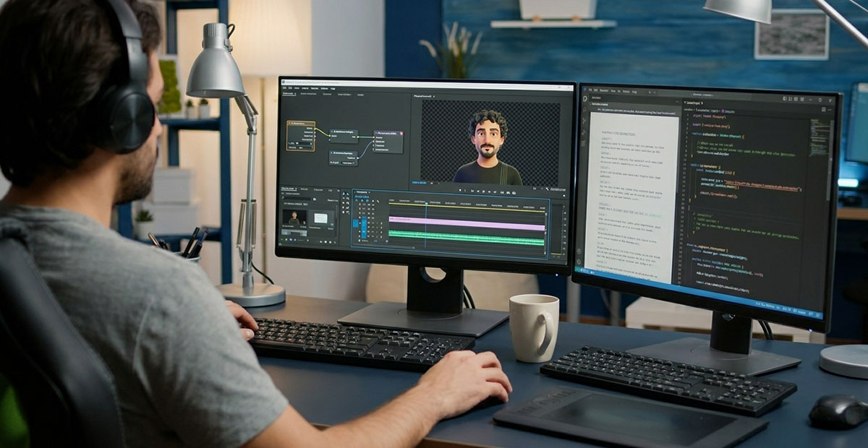Select the orange-outlined node in the node graph
The height and width of the screenshot is (448, 868).
(300, 135)
